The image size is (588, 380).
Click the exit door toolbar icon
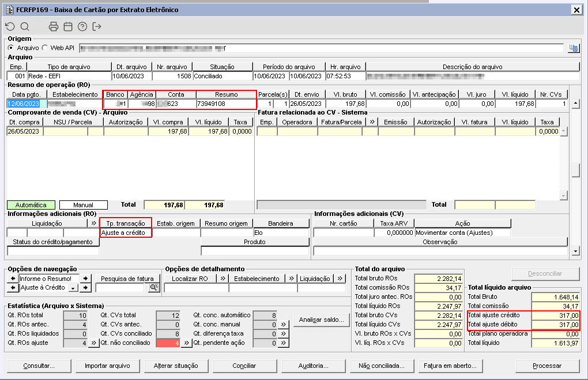coord(97,26)
